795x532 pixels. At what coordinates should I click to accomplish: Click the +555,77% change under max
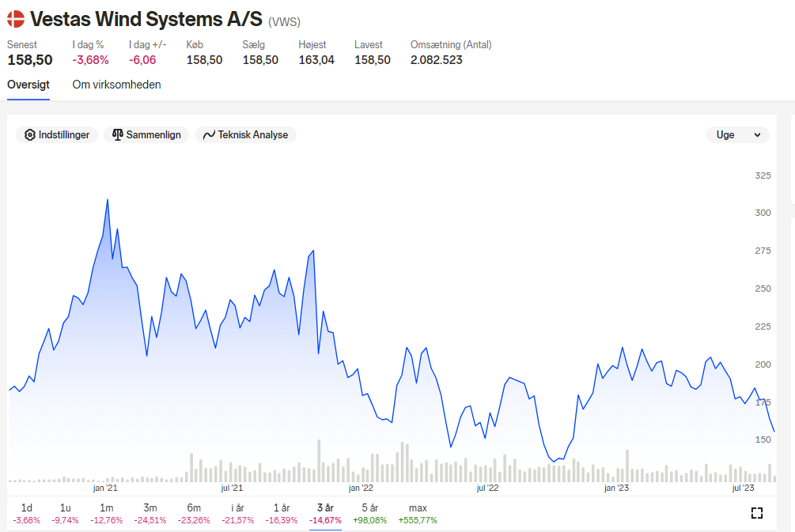tap(418, 520)
